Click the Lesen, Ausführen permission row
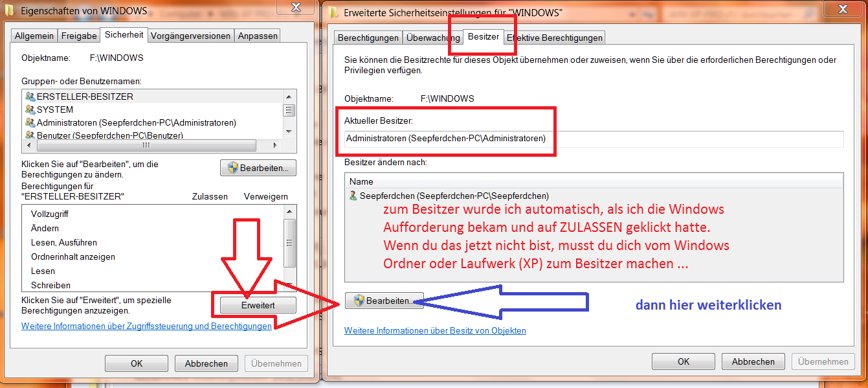 point(153,242)
